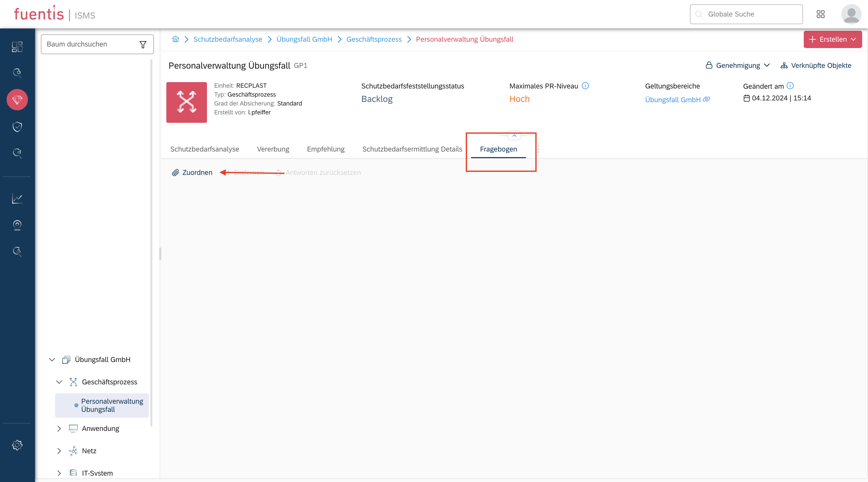Click the dashboard icon in left sidebar

click(17, 47)
